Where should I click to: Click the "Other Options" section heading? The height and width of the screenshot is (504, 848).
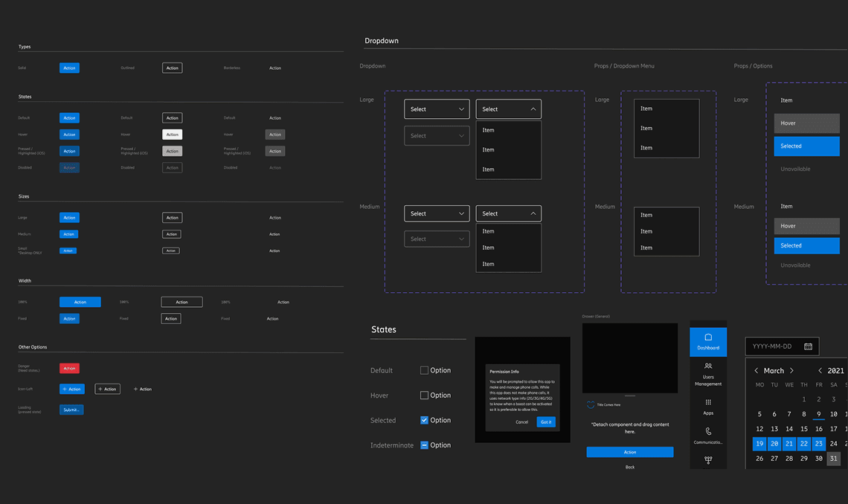pyautogui.click(x=33, y=347)
